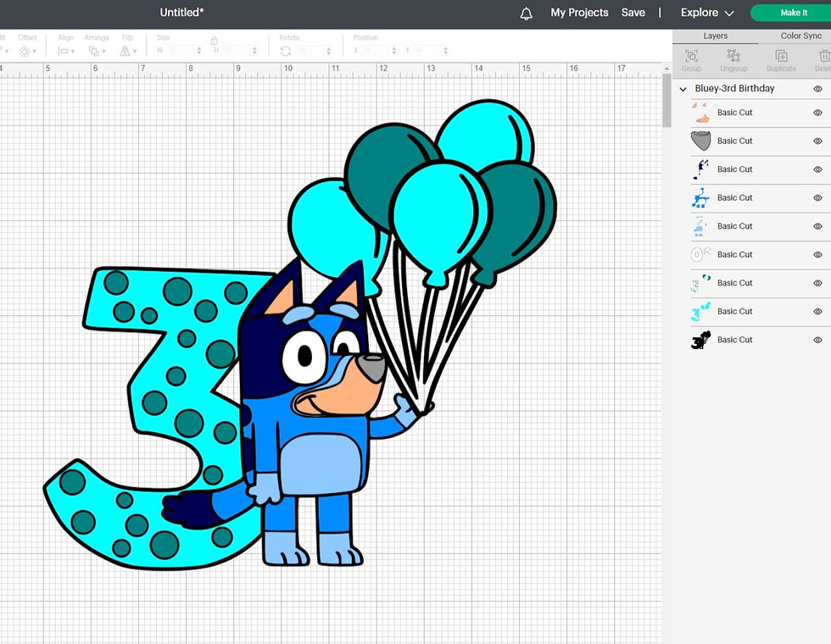Click the Position Y stepper arrows
831x644 pixels.
pos(446,51)
